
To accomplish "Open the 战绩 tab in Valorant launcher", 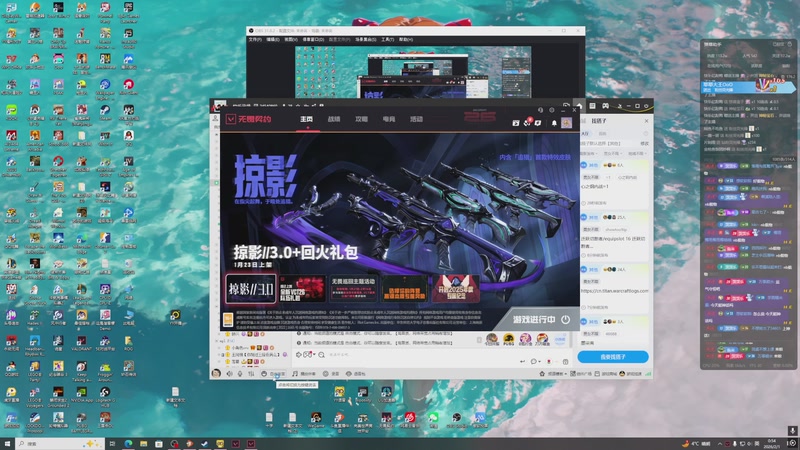I will 334,119.
